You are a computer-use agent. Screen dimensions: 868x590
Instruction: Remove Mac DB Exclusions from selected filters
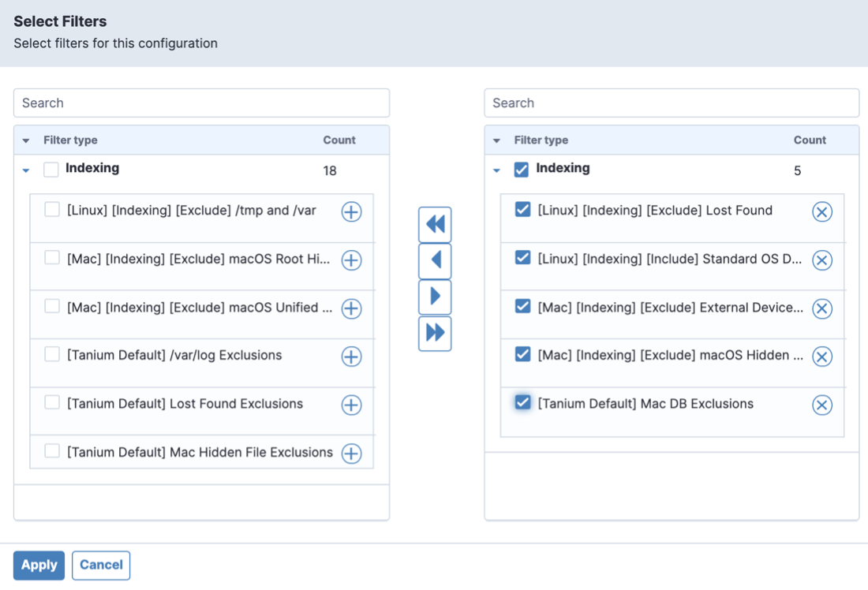pos(822,405)
